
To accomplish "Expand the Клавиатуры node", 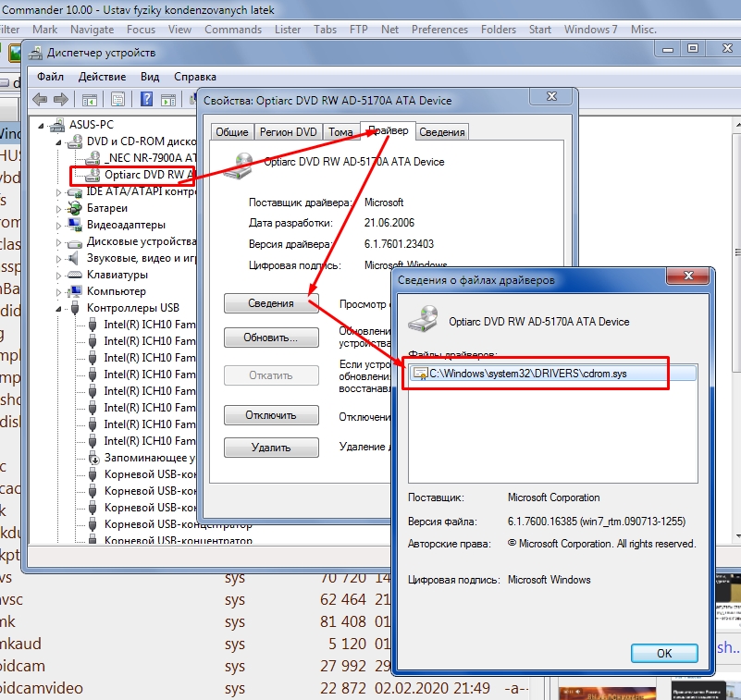I will 58,276.
